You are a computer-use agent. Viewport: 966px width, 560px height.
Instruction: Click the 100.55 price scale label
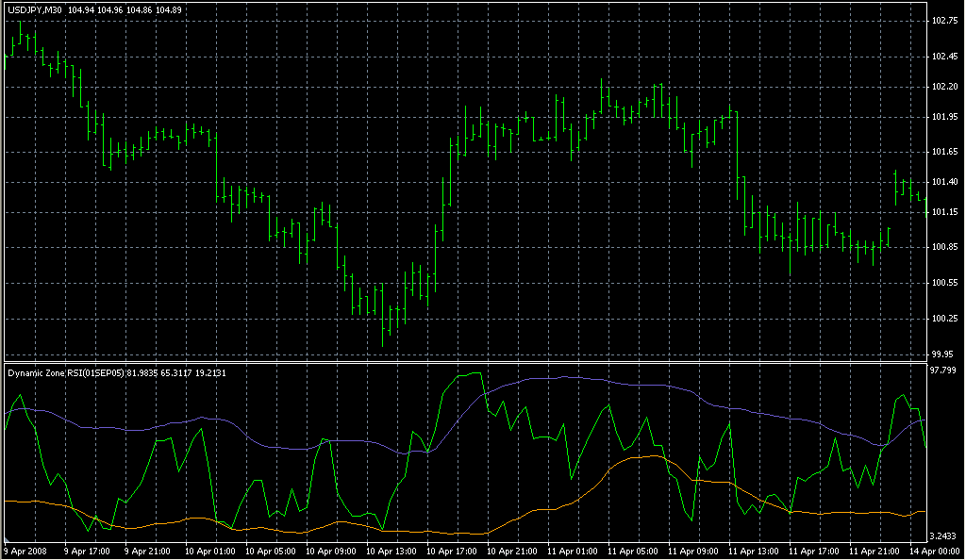click(943, 283)
